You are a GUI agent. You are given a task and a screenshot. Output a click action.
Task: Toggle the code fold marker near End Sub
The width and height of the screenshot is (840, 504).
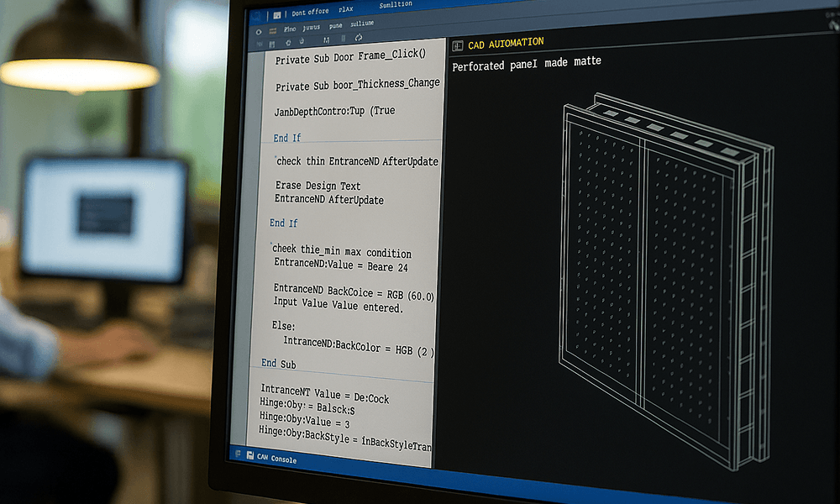[x=260, y=363]
